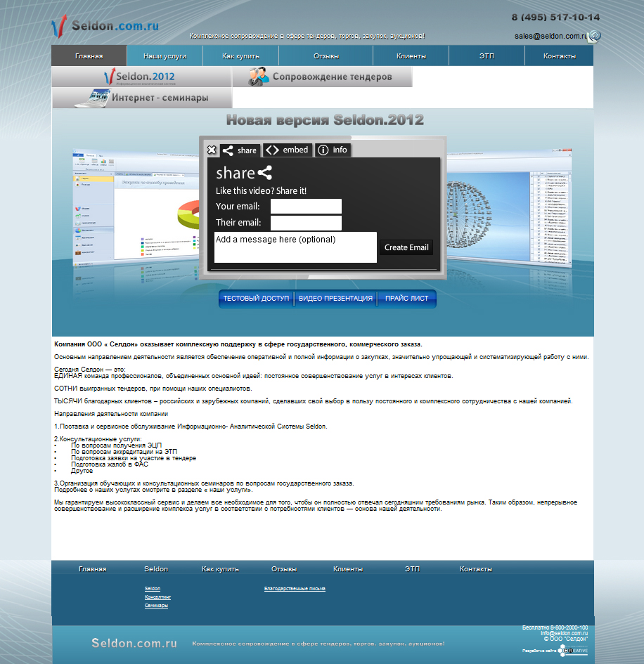Click the Бесплатно 8-800-2000-100 footer text
This screenshot has width=644, height=664.
point(555,627)
